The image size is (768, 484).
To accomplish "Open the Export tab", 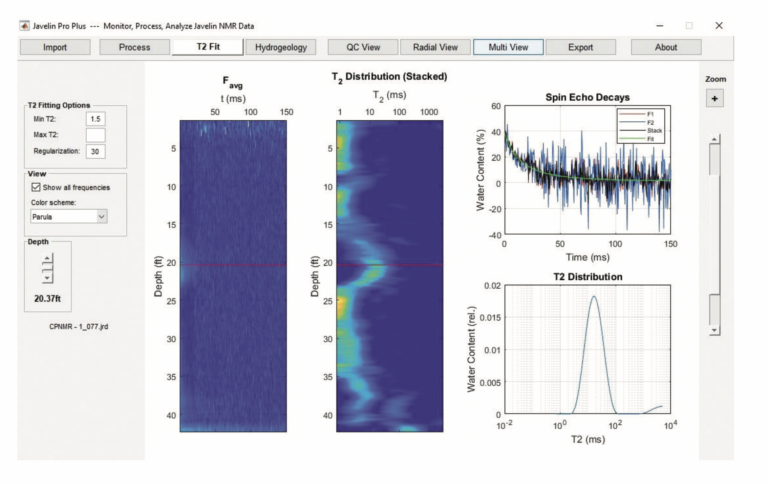I will (580, 47).
